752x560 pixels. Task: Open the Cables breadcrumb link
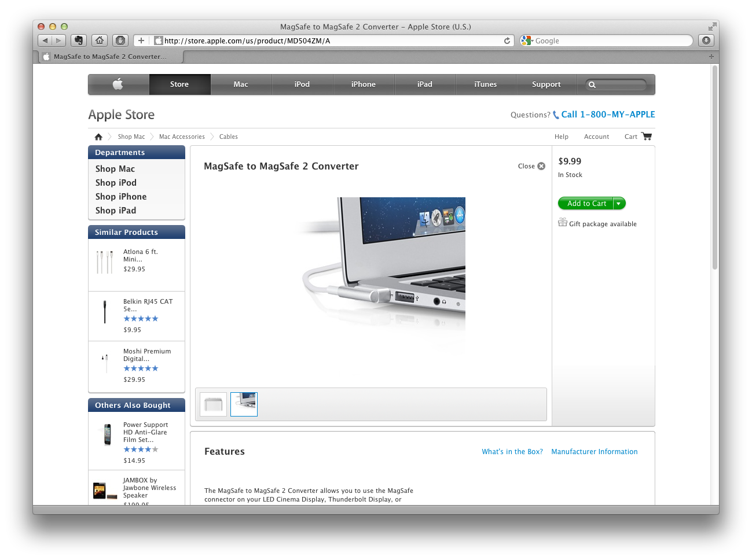coord(229,137)
